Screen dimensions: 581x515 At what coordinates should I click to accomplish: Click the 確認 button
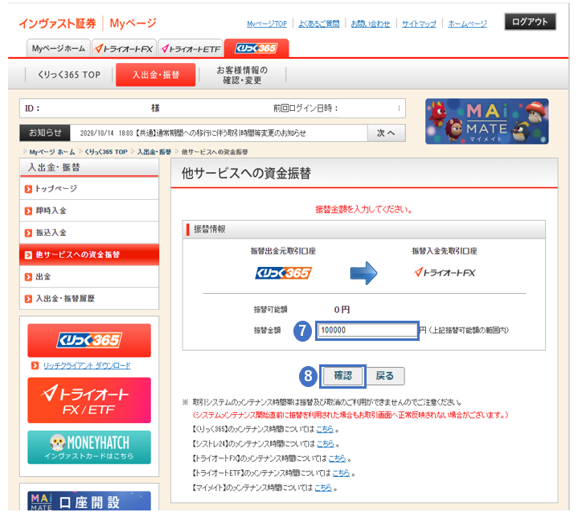point(343,376)
